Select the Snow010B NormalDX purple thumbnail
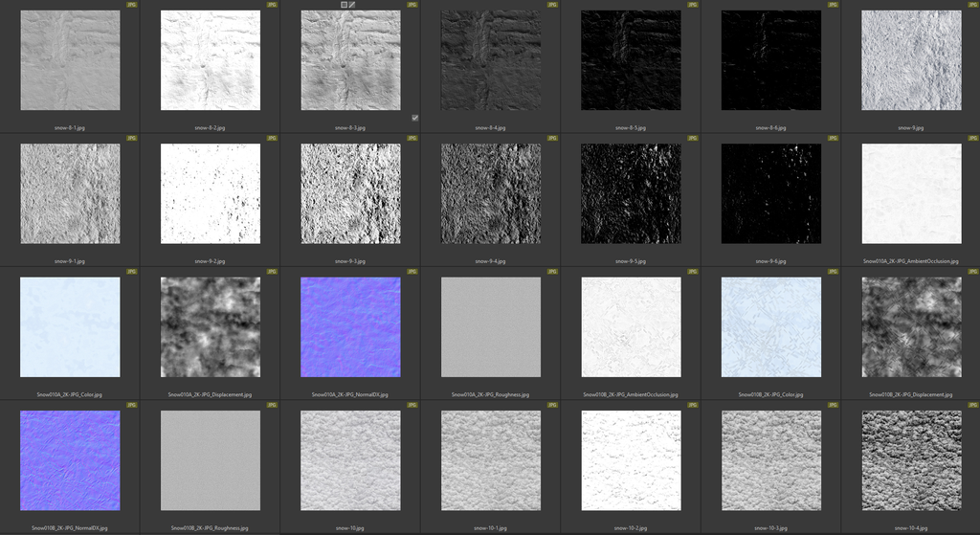980x535 pixels. tap(70, 460)
